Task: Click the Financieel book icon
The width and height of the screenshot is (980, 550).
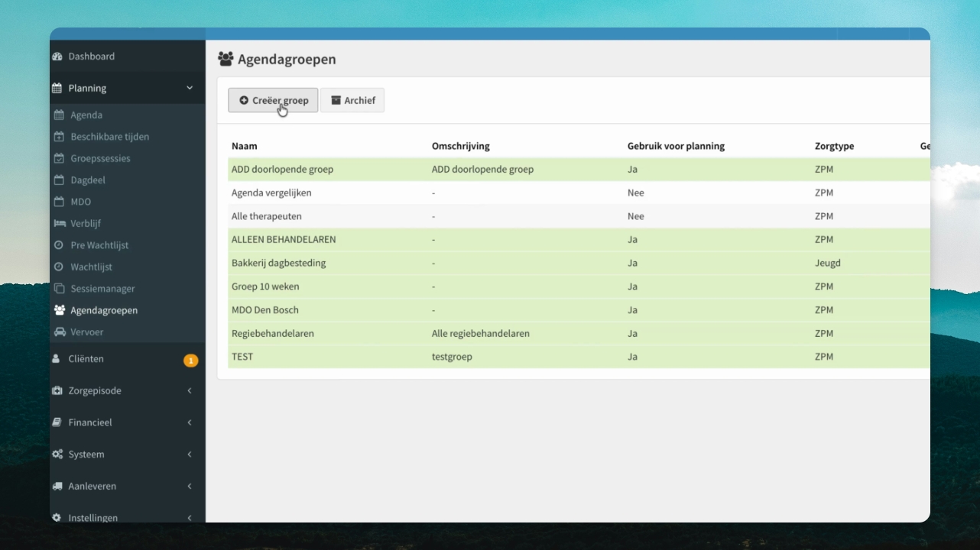Action: 57,422
